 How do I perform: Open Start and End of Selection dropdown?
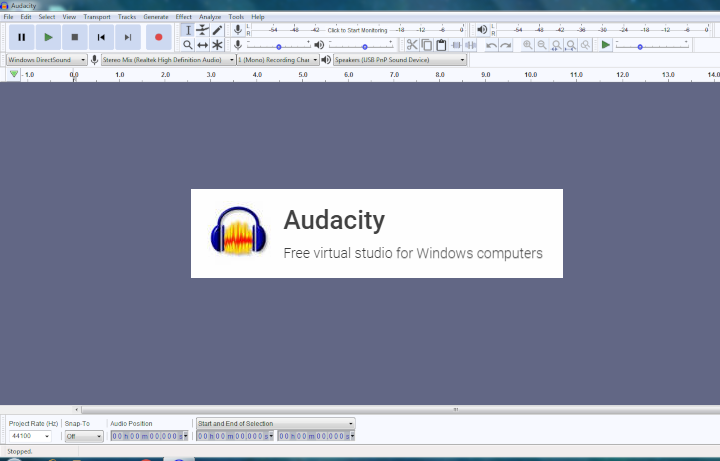[x=276, y=423]
